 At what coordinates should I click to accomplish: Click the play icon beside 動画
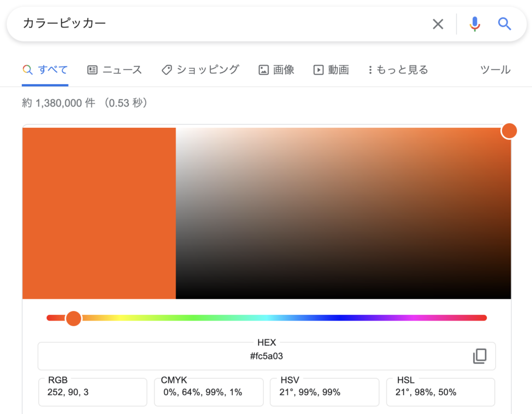click(318, 70)
